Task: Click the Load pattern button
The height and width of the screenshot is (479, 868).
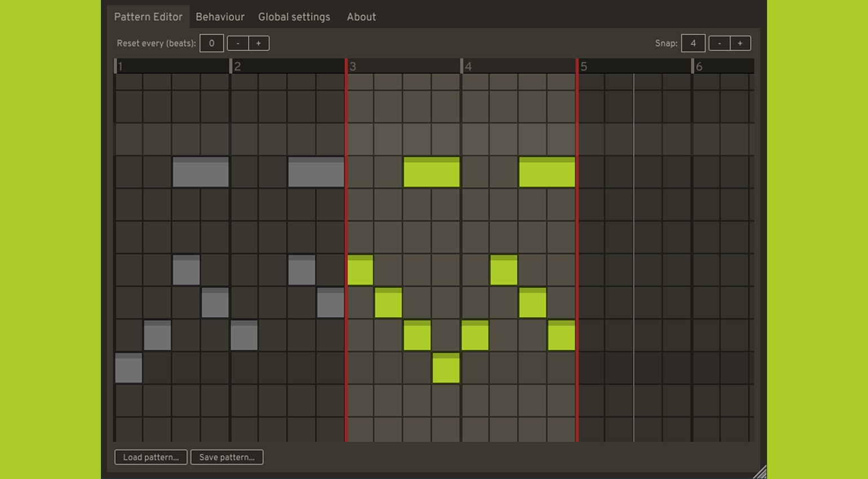Action: tap(151, 457)
